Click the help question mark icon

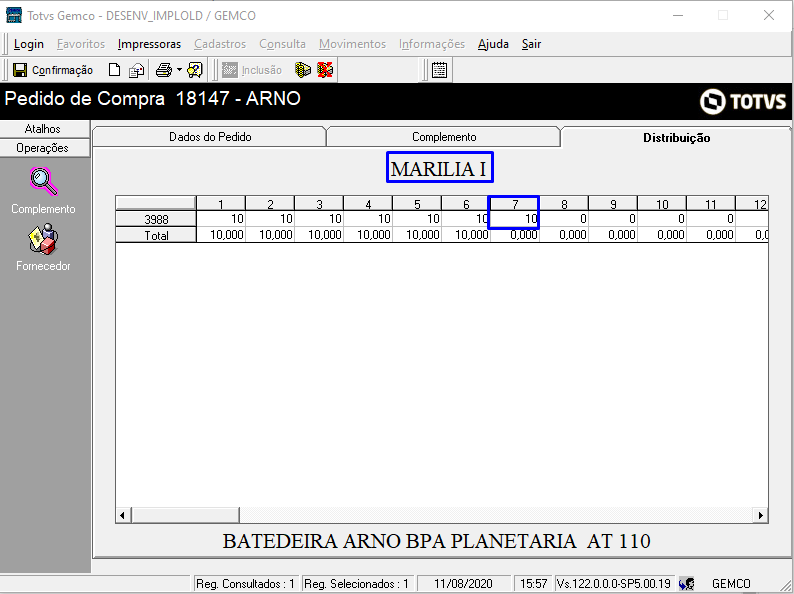click(x=195, y=70)
